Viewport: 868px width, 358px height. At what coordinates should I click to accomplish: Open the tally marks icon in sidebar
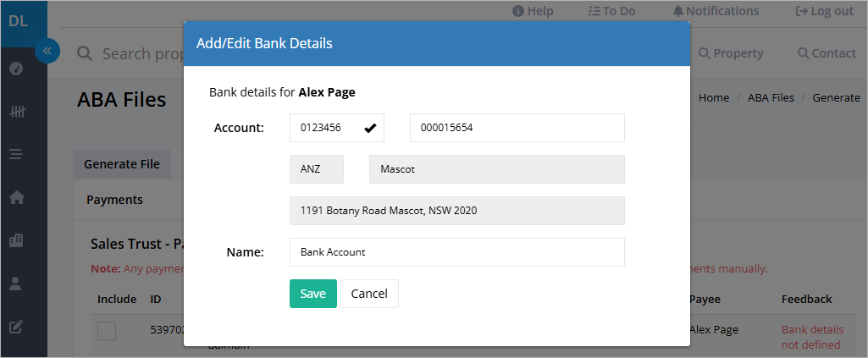point(17,112)
